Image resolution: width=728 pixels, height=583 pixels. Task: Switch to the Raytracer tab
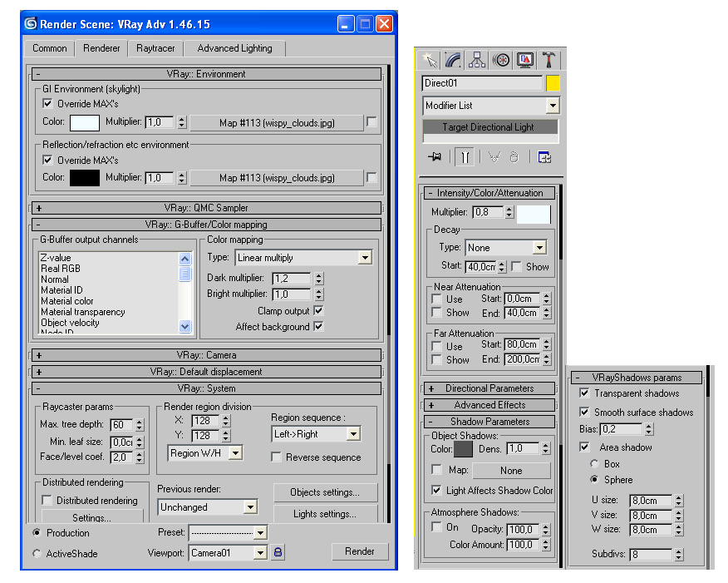155,48
